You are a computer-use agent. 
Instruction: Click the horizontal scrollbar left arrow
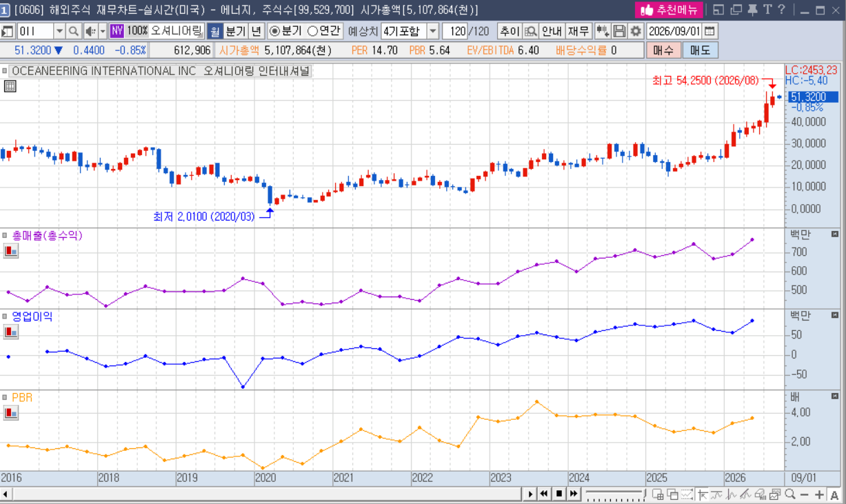pyautogui.click(x=6, y=494)
